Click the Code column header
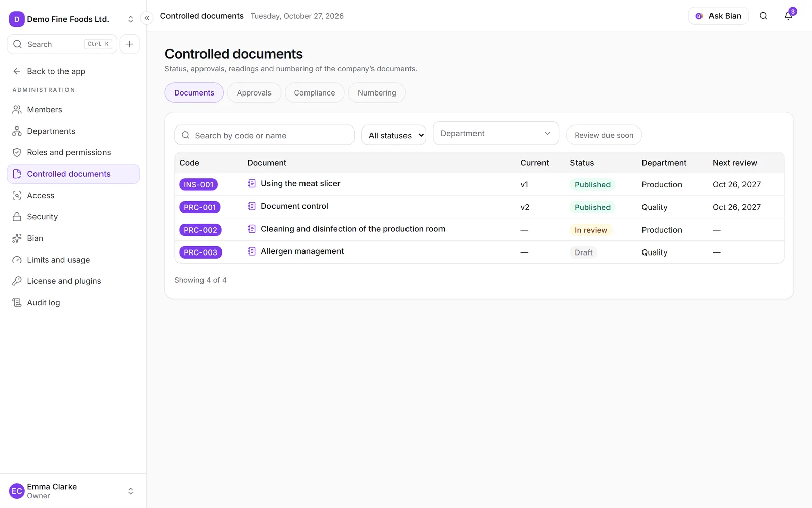The height and width of the screenshot is (508, 812). [x=189, y=163]
